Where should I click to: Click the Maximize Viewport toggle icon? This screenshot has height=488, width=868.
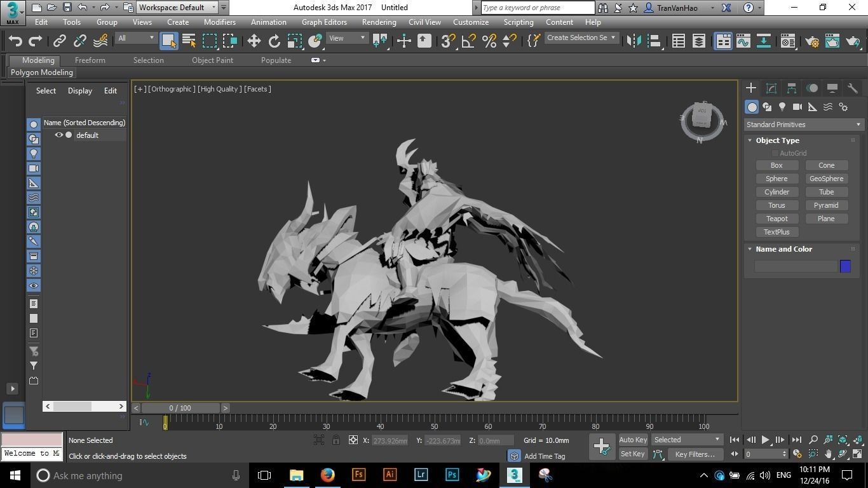tap(857, 454)
